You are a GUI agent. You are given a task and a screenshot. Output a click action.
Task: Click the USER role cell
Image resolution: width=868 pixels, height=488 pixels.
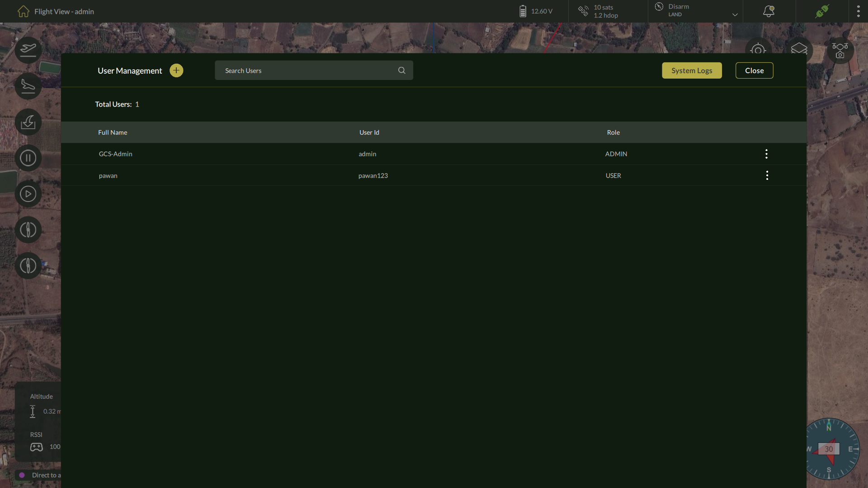613,176
